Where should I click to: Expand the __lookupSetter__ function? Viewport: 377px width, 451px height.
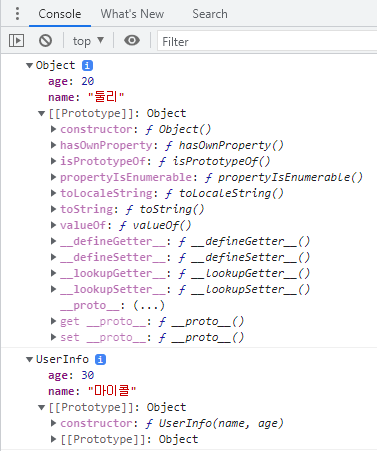tap(53, 289)
